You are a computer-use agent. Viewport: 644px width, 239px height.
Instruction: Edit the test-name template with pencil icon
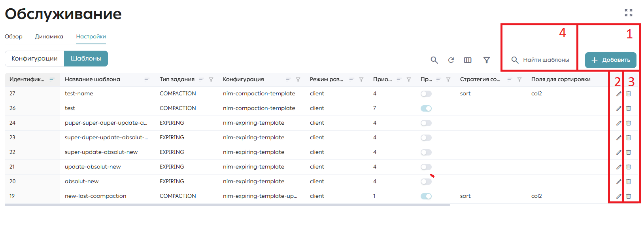619,94
